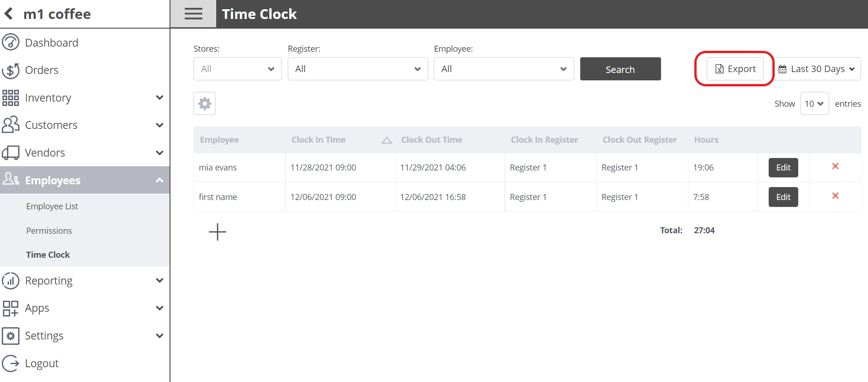868x382 pixels.
Task: Edit mia evans time entry
Action: pos(783,168)
